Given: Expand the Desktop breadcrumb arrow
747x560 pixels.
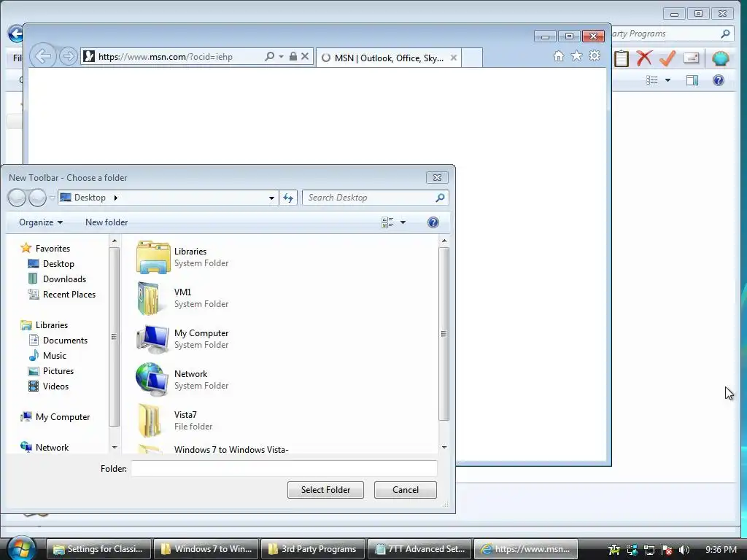Looking at the screenshot, I should point(115,198).
